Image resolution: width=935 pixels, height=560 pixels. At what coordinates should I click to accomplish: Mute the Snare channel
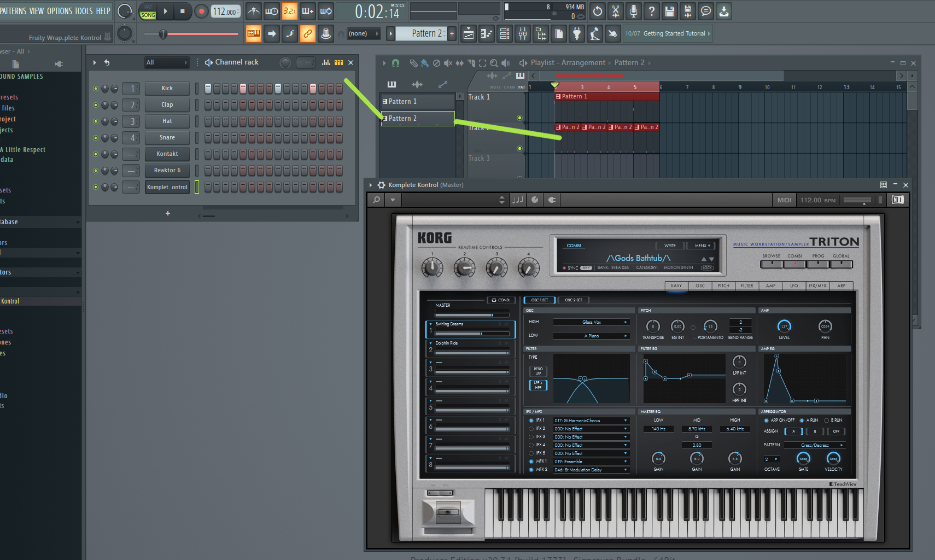click(x=96, y=138)
